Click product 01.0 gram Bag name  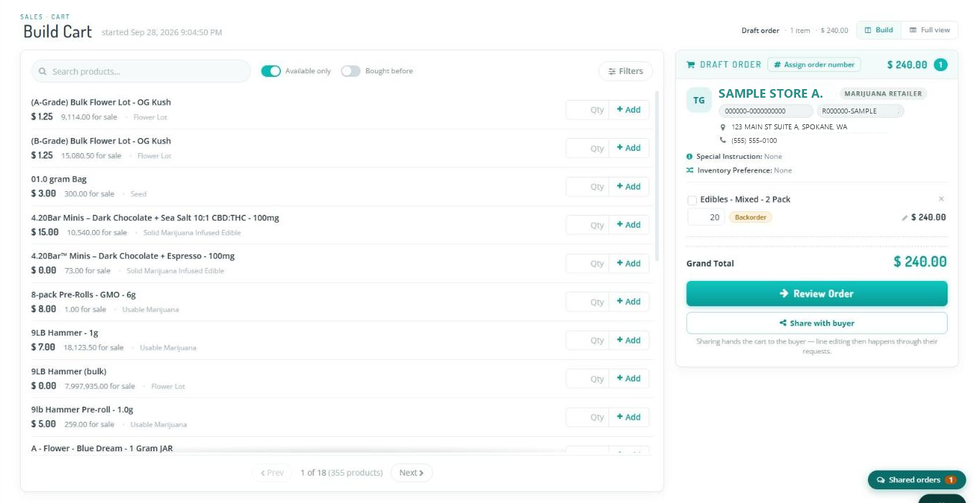coord(59,179)
